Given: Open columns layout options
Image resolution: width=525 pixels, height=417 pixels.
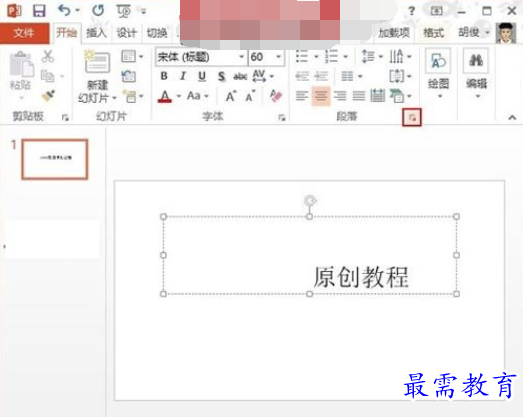Looking at the screenshot, I should (x=351, y=76).
